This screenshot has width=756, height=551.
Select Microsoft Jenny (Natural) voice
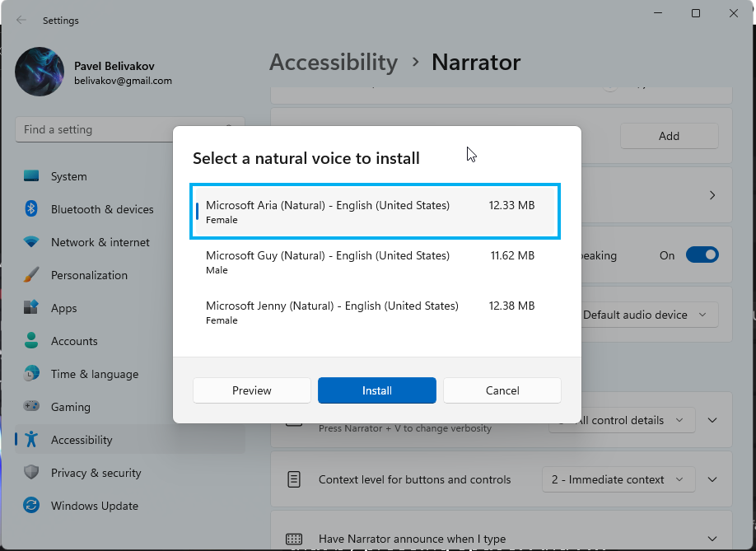(x=375, y=312)
